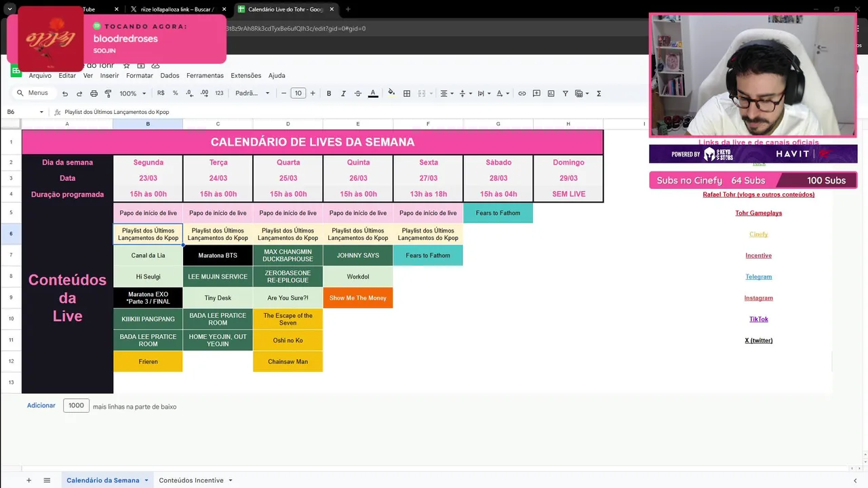Open the functions sigma icon
The image size is (868, 488).
599,94
